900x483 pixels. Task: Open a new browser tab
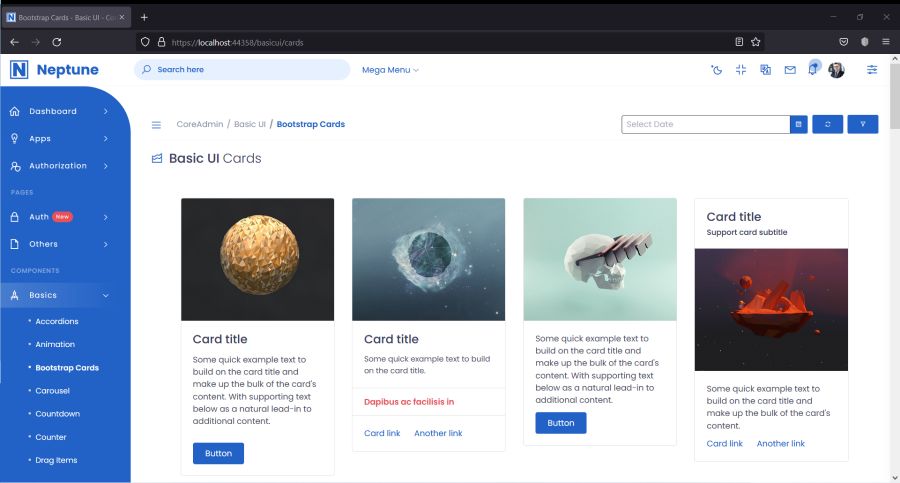(x=144, y=17)
